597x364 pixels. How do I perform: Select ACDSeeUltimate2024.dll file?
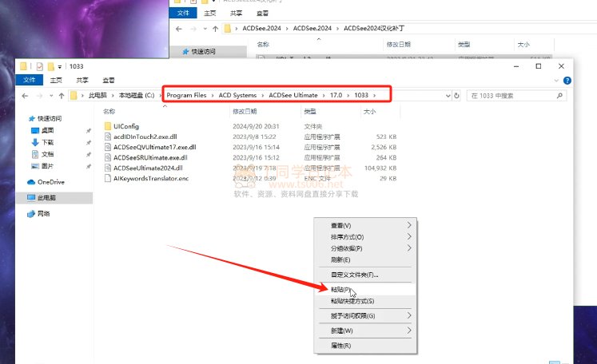[148, 168]
